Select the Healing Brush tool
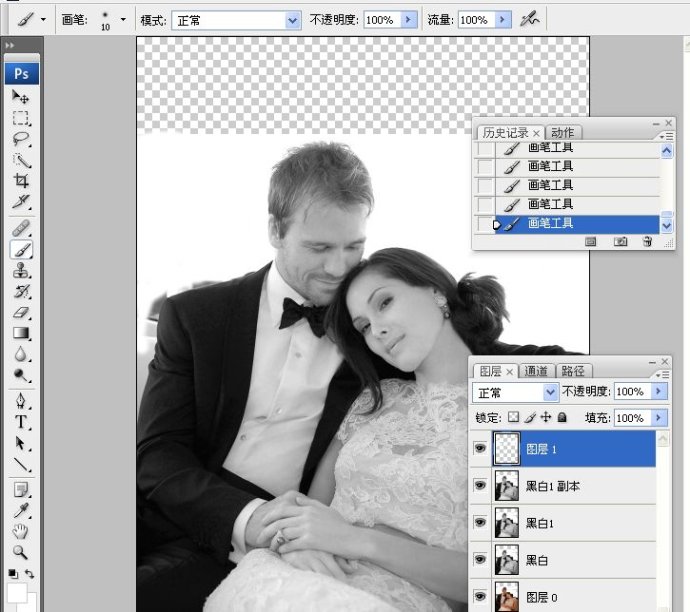Screen dimensions: 690x612 [20, 228]
